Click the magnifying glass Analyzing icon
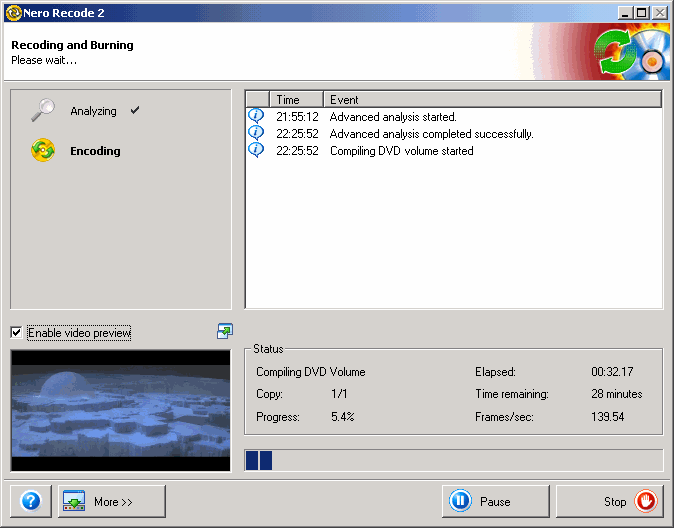 [x=43, y=110]
